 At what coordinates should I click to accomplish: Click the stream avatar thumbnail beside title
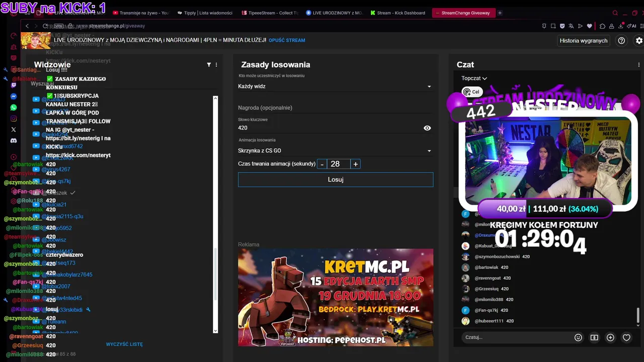(x=36, y=40)
